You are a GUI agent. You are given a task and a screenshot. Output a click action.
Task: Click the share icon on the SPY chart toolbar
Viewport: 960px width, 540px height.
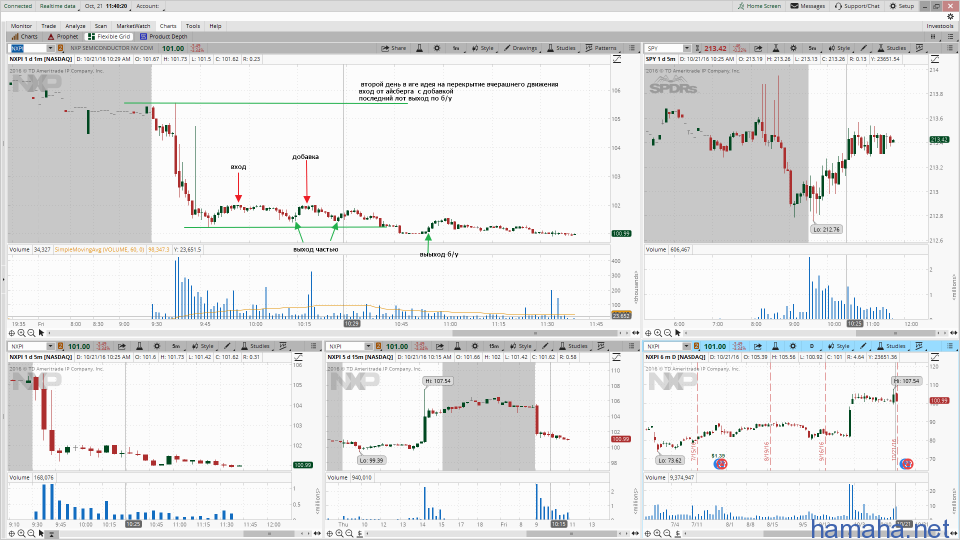click(758, 48)
